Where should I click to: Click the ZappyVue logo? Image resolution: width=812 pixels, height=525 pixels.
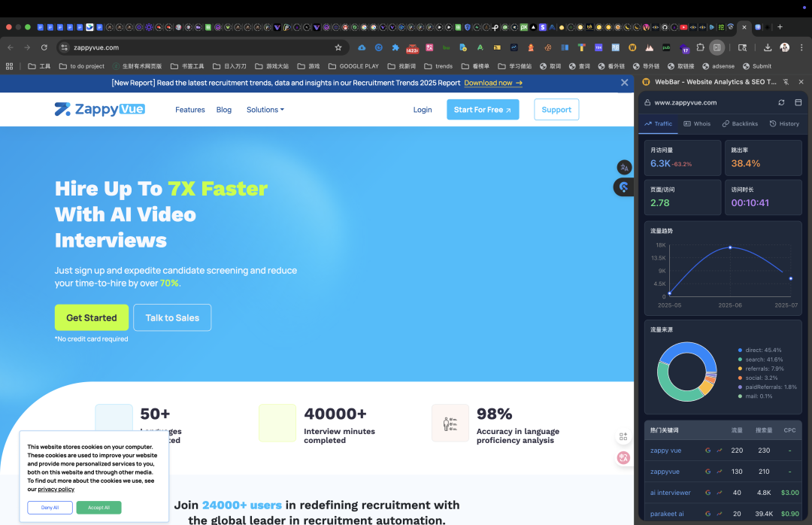pos(99,109)
